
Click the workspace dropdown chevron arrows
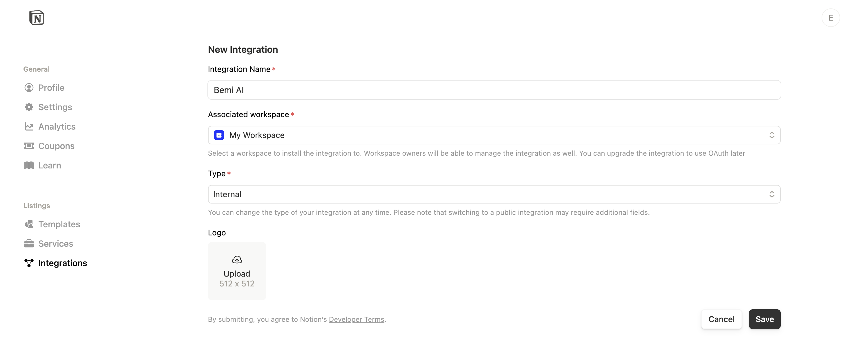pyautogui.click(x=772, y=135)
